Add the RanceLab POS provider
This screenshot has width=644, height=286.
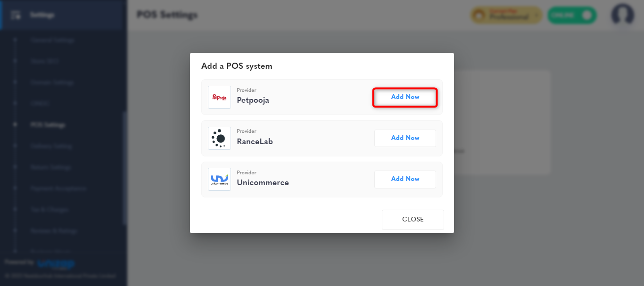405,138
